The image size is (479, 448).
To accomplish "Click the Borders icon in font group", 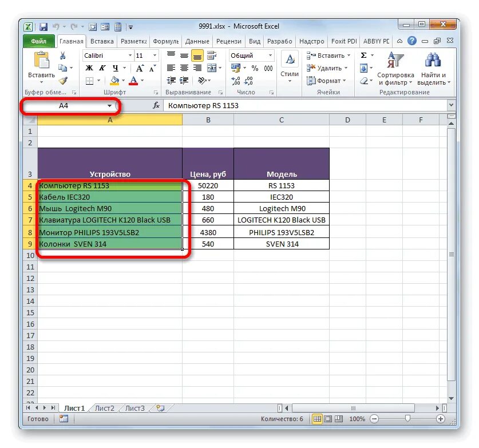I will (89, 81).
